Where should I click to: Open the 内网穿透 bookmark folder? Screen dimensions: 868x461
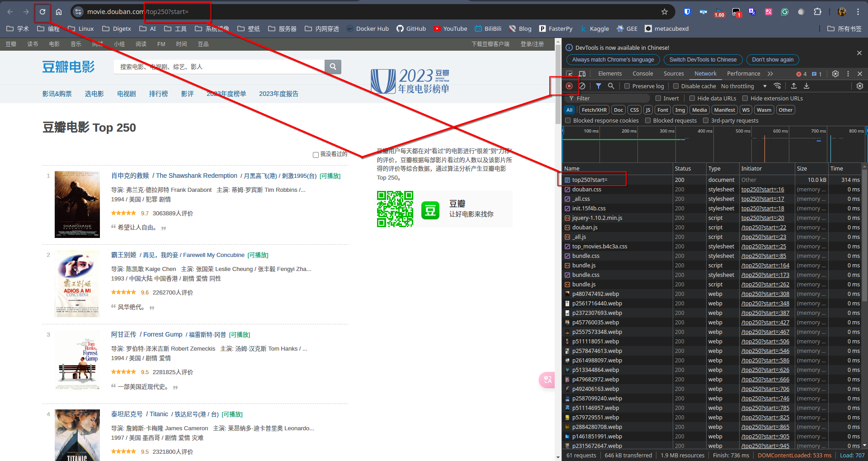coord(322,29)
